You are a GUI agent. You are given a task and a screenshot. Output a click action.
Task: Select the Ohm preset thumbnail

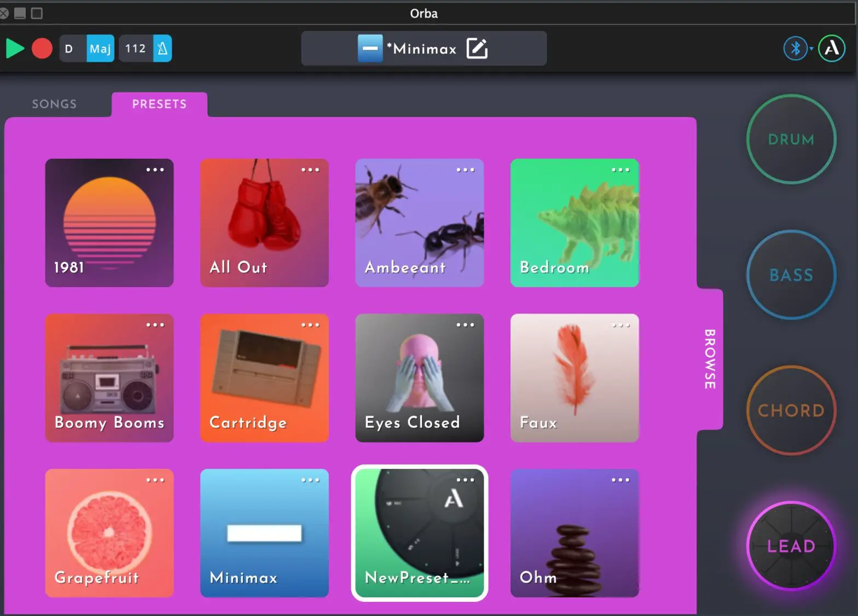click(575, 533)
